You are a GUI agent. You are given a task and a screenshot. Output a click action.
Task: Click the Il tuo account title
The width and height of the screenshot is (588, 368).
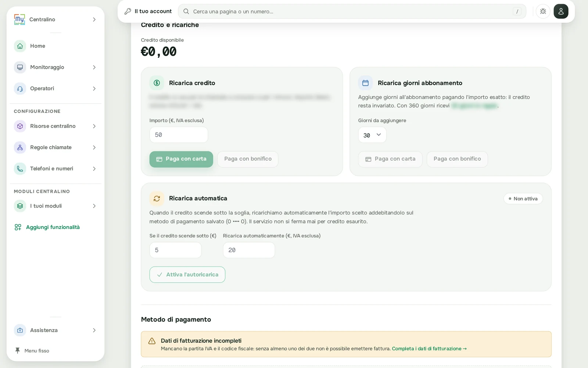153,11
